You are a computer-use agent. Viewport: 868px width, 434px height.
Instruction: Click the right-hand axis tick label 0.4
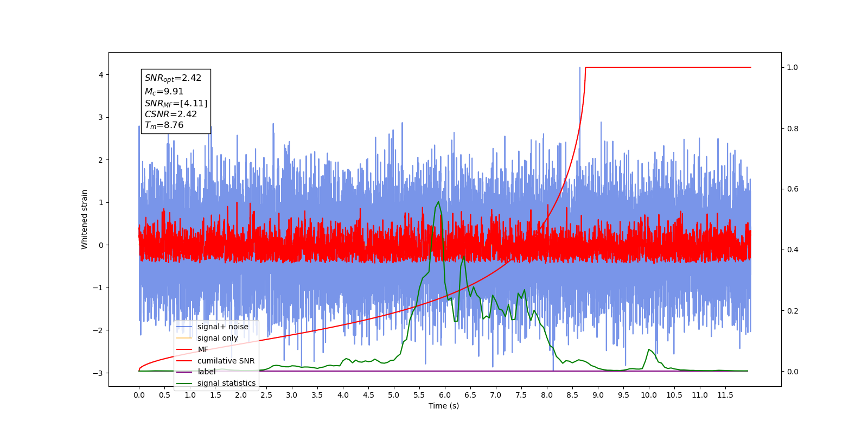tap(793, 250)
